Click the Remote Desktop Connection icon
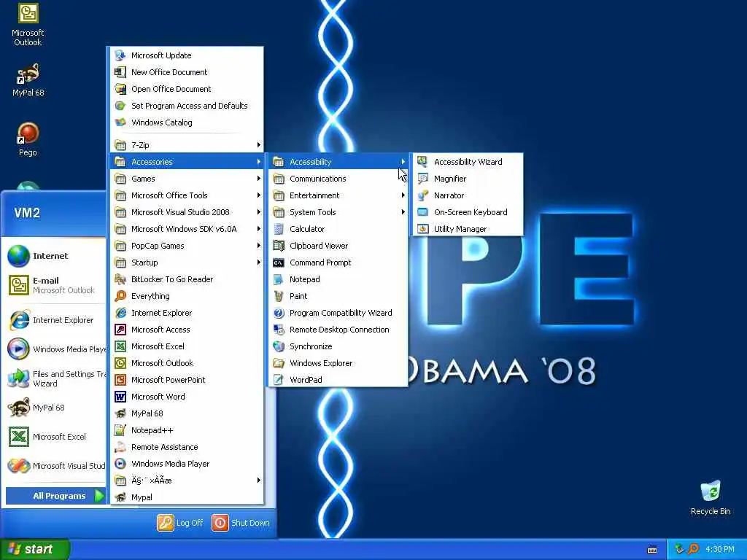 [x=279, y=330]
